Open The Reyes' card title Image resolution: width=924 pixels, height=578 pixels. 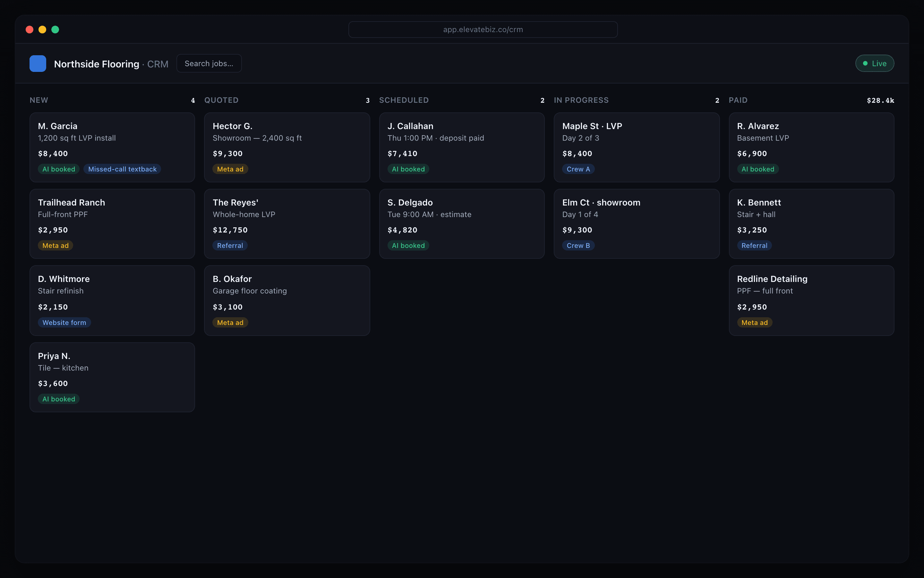pyautogui.click(x=235, y=203)
